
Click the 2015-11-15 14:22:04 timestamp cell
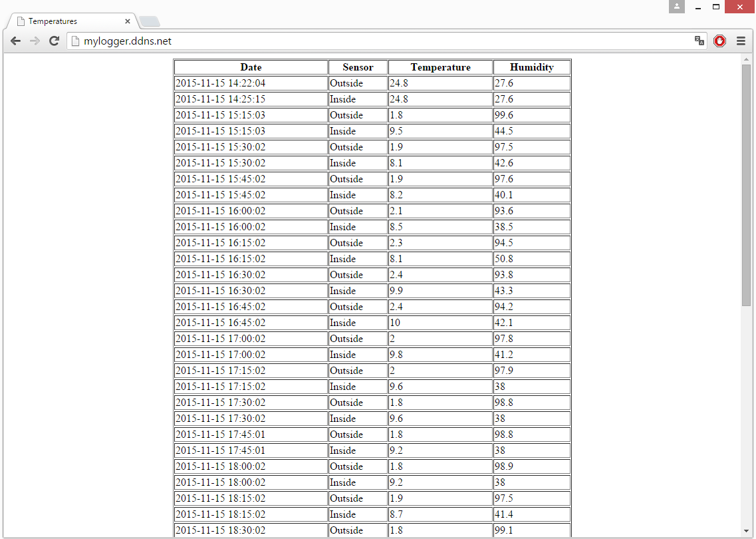220,83
